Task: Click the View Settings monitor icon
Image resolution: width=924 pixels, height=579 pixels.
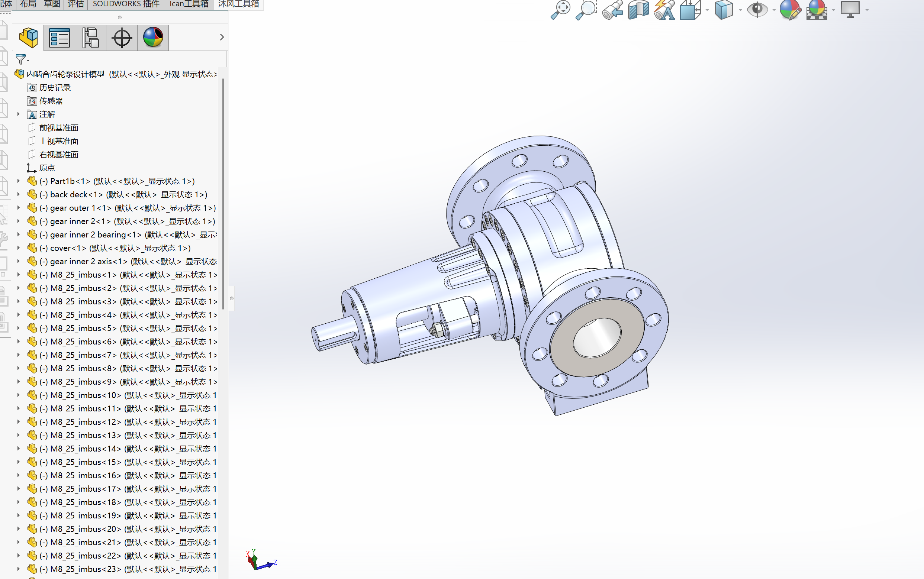Action: pyautogui.click(x=850, y=10)
